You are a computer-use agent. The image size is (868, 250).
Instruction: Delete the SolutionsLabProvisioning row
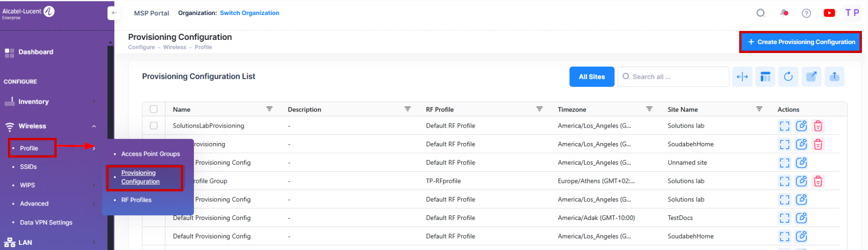[818, 126]
